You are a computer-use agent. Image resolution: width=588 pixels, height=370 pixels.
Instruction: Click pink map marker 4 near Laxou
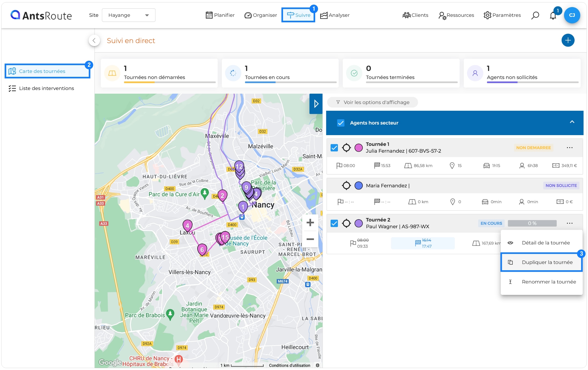coord(187,226)
